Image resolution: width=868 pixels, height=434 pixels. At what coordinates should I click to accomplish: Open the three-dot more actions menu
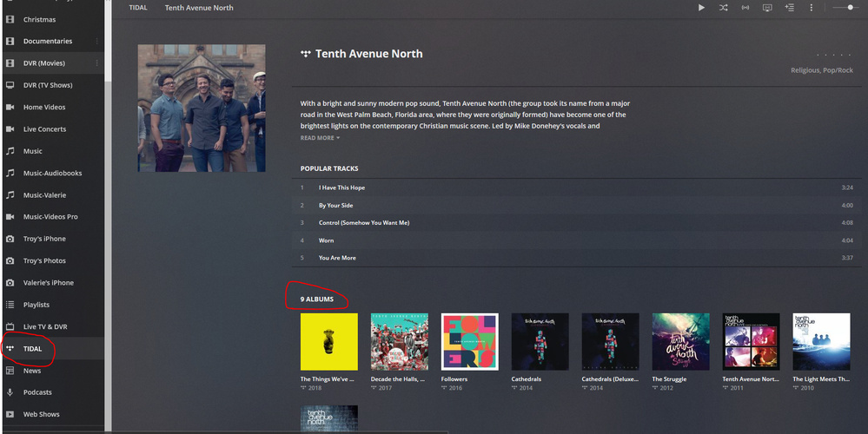[812, 8]
